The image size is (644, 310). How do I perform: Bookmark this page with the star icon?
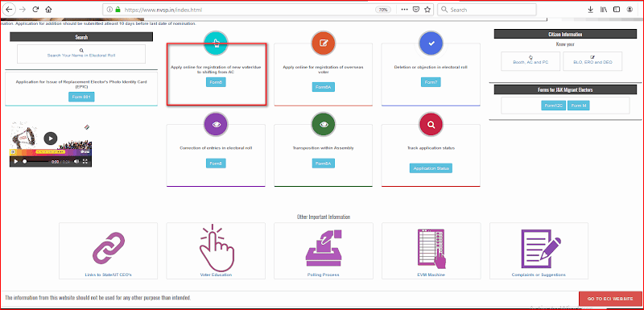tap(427, 10)
